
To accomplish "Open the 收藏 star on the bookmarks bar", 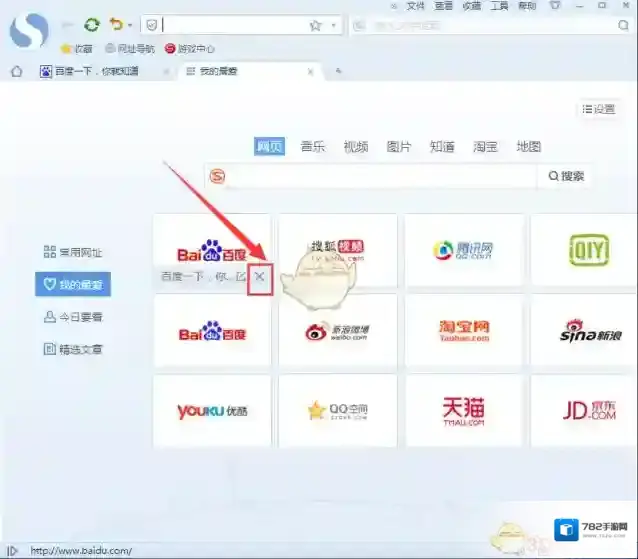I will pyautogui.click(x=77, y=49).
